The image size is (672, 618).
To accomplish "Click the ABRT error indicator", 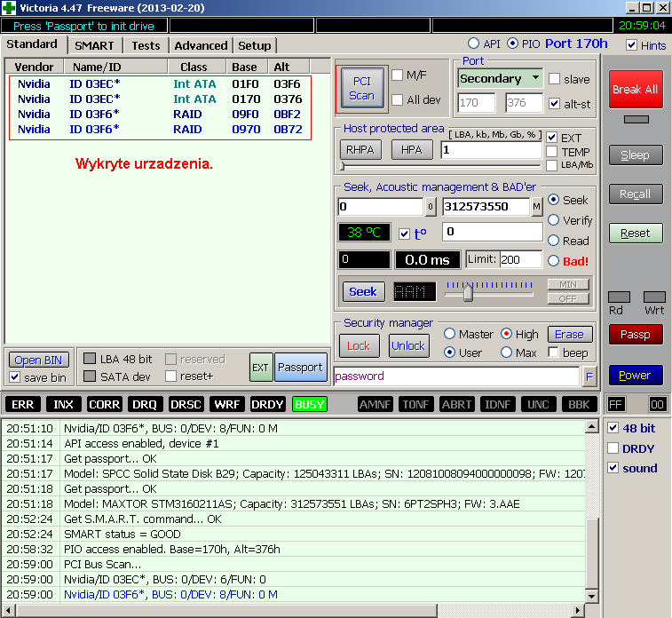I will click(457, 404).
